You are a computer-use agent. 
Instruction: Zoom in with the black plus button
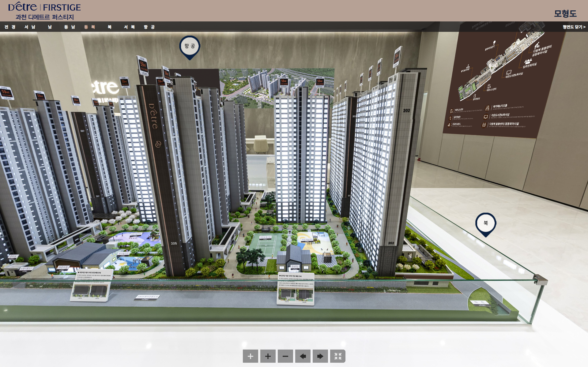[x=268, y=356]
